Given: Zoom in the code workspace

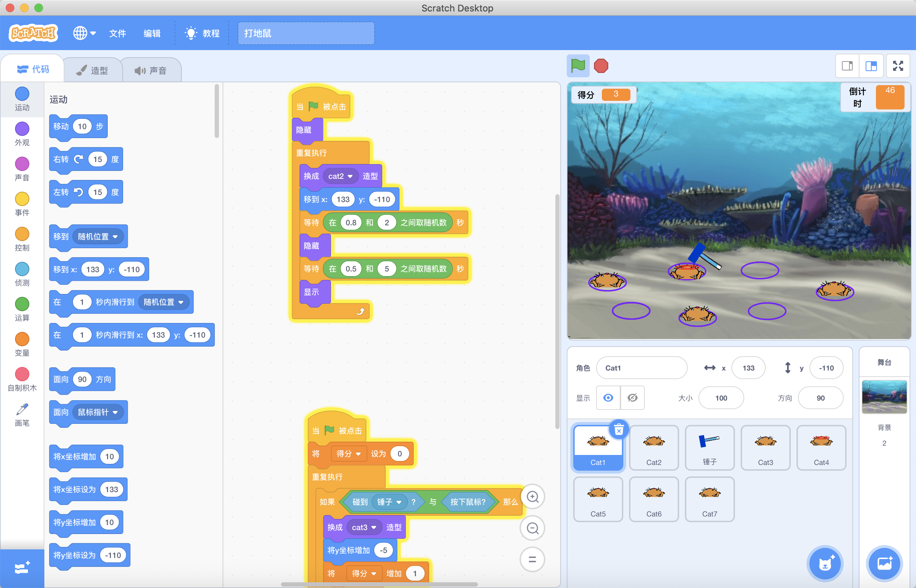Looking at the screenshot, I should click(x=532, y=497).
